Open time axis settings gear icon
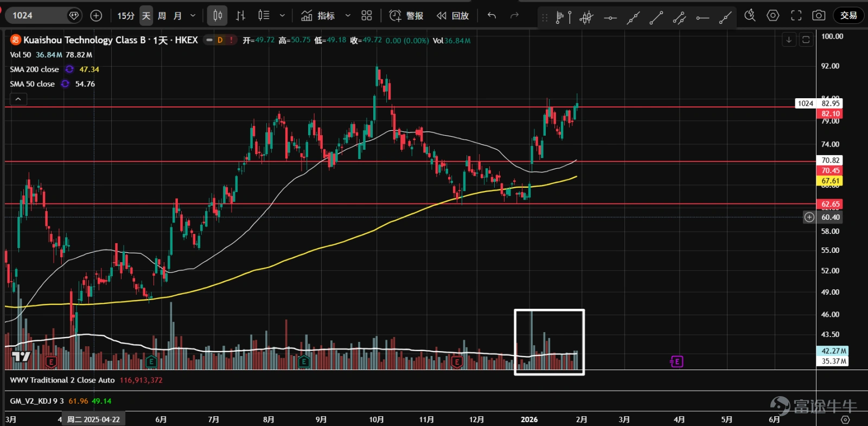The height and width of the screenshot is (426, 868). tap(845, 419)
